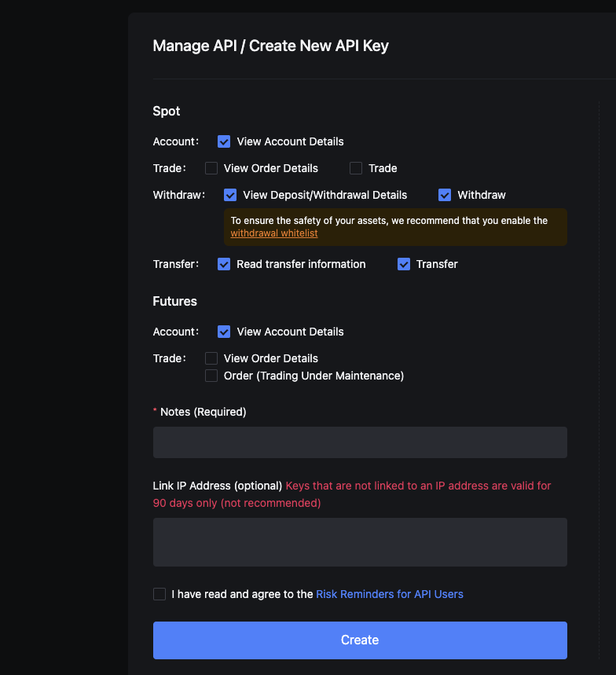Disable the Withdraw permission checkbox
This screenshot has height=675, width=616.
coord(445,195)
